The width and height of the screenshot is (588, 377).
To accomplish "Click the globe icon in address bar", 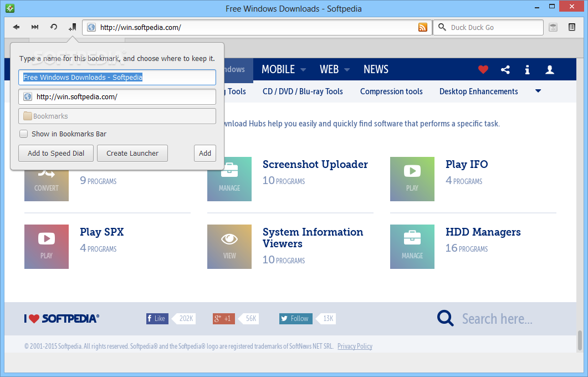I will click(x=91, y=27).
